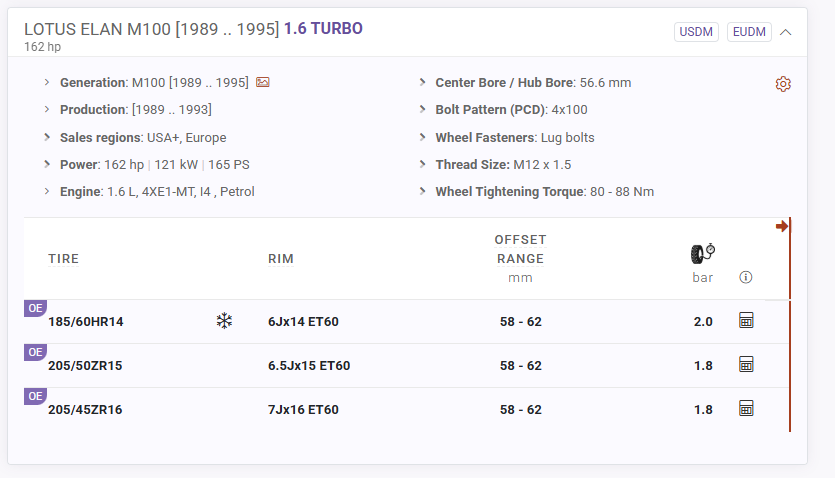This screenshot has height=478, width=835.
Task: Expand the Center Bore row chevron
Action: pyautogui.click(x=422, y=83)
